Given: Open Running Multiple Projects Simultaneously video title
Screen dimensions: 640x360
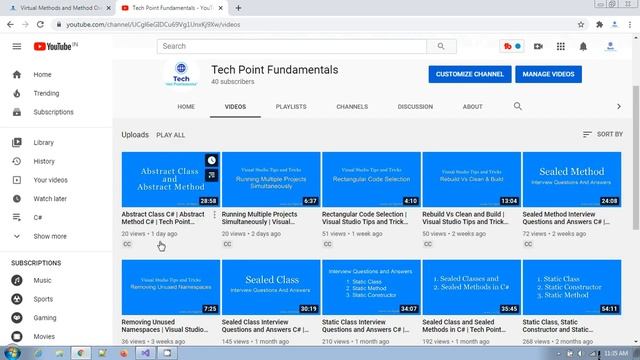Looking at the screenshot, I should click(x=260, y=218).
